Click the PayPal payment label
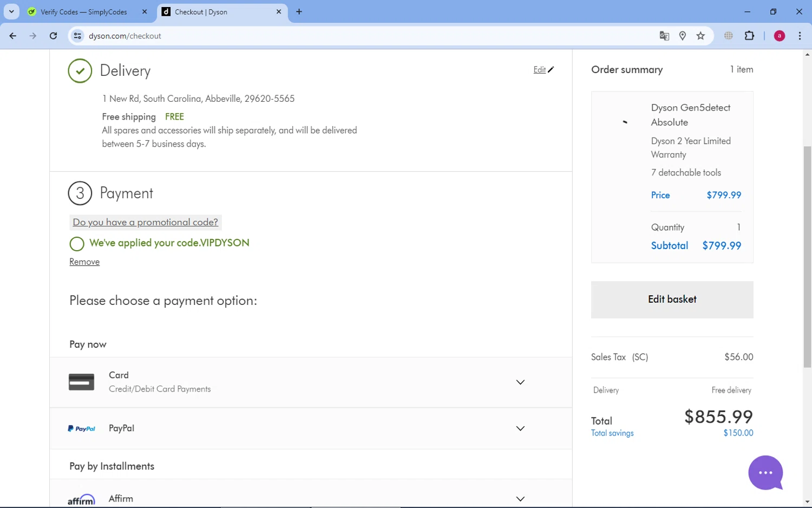 tap(121, 428)
